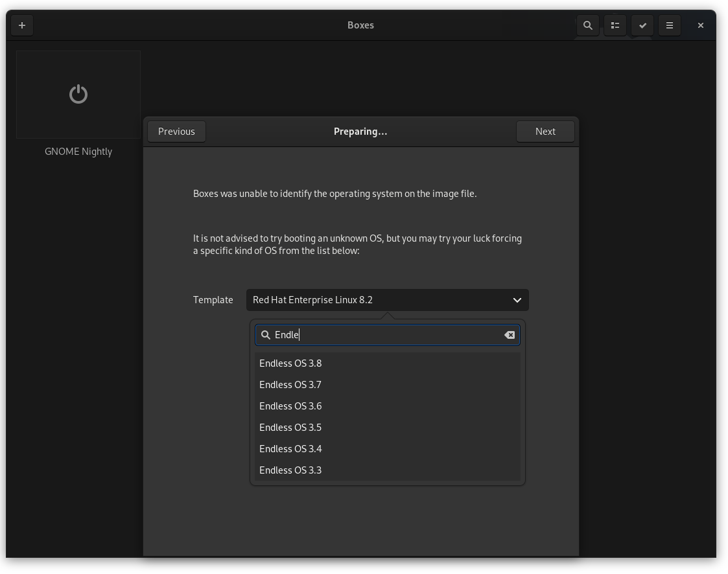Select Endless OS 3.3 template

[x=387, y=470]
